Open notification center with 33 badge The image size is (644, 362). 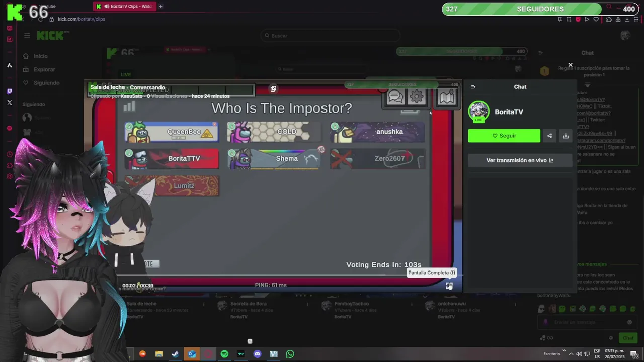[x=634, y=354]
